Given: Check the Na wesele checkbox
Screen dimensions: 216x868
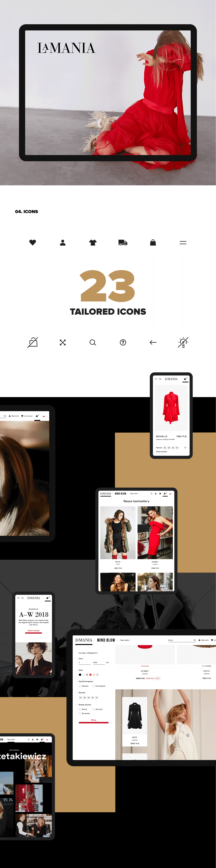Looking at the screenshot, I should (80, 713).
